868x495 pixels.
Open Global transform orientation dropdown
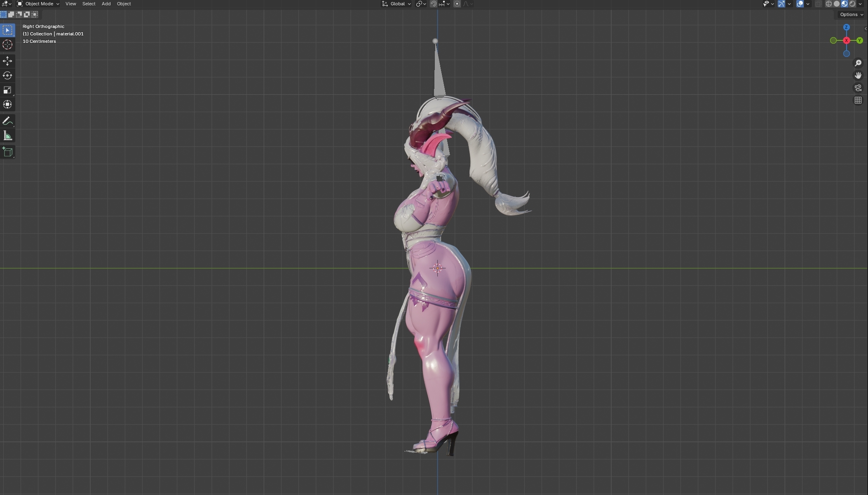pos(396,4)
